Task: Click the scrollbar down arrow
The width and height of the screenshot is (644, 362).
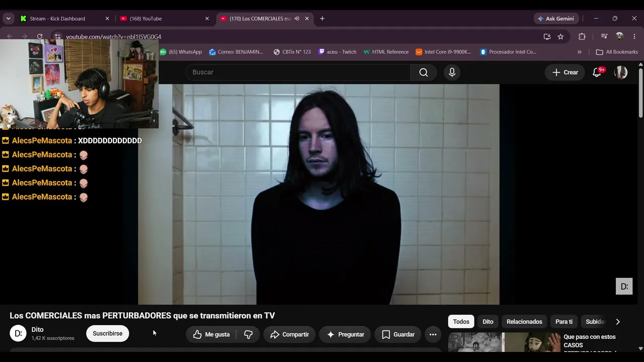Action: tap(640, 348)
